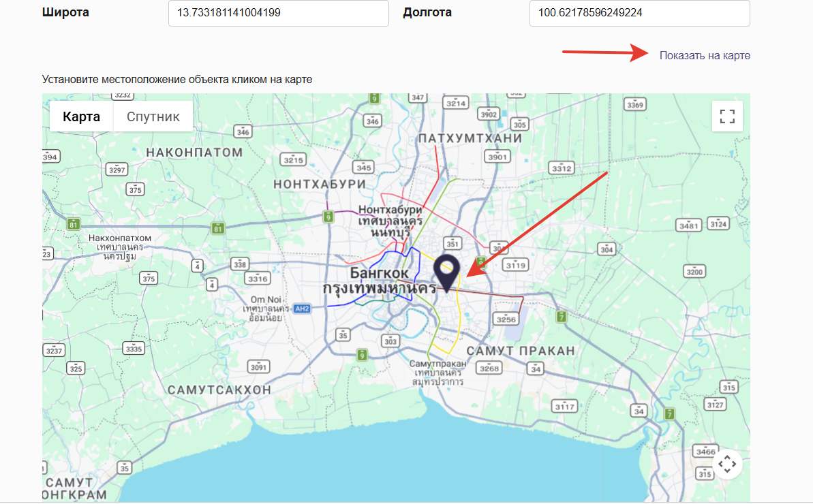
Task: Click the НАКОНПАТОМ province label
Action: coord(194,152)
